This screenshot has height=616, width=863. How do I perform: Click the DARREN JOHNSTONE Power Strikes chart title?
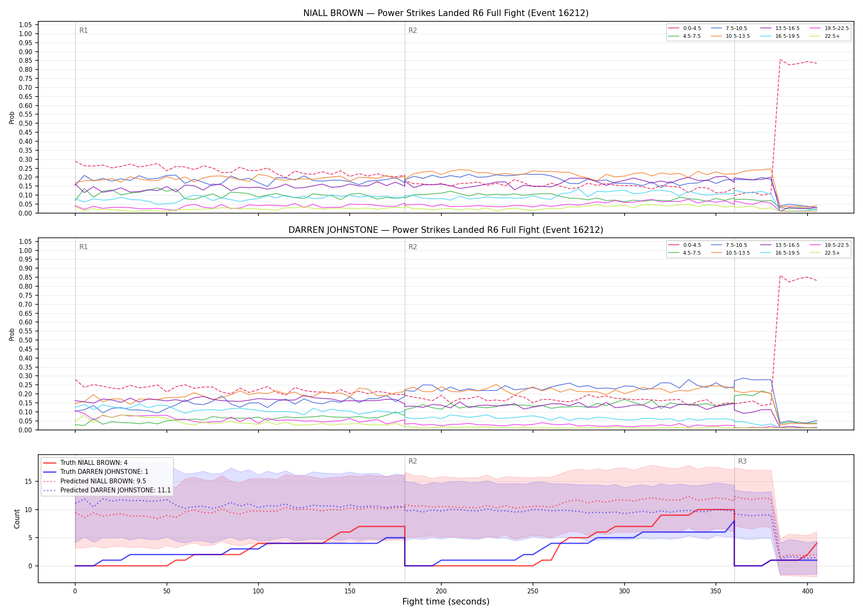click(x=446, y=230)
